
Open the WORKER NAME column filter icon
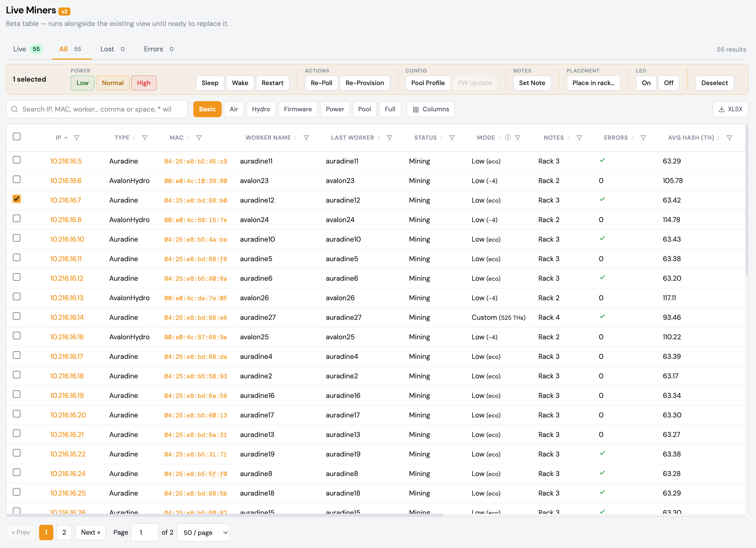pos(306,138)
